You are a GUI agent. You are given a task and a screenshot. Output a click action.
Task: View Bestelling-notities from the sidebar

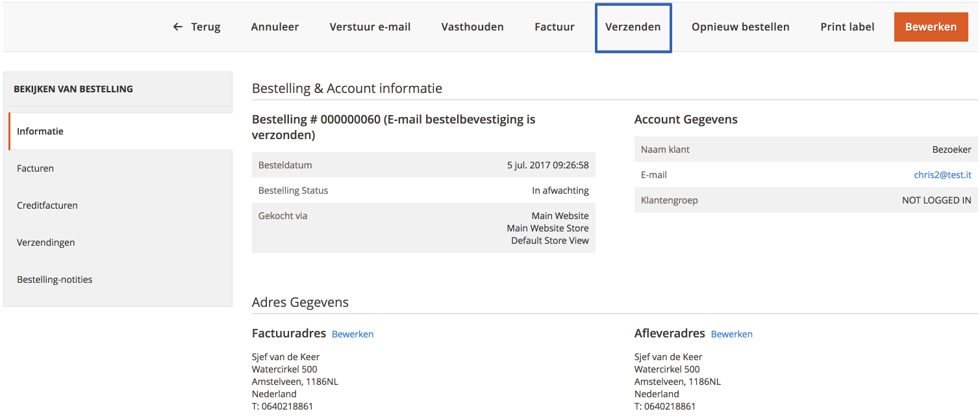(55, 279)
